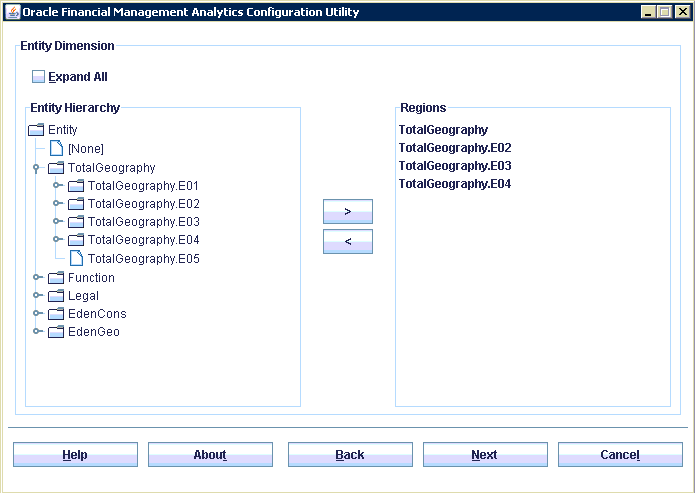695x493 pixels.
Task: Expand the Function tree node
Action: [x=37, y=277]
